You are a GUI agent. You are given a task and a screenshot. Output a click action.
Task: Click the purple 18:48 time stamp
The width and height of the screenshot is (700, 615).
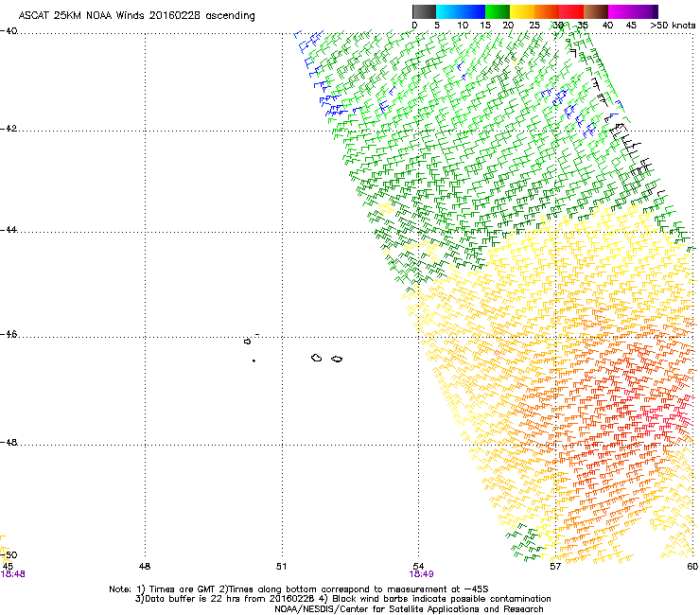point(12,574)
